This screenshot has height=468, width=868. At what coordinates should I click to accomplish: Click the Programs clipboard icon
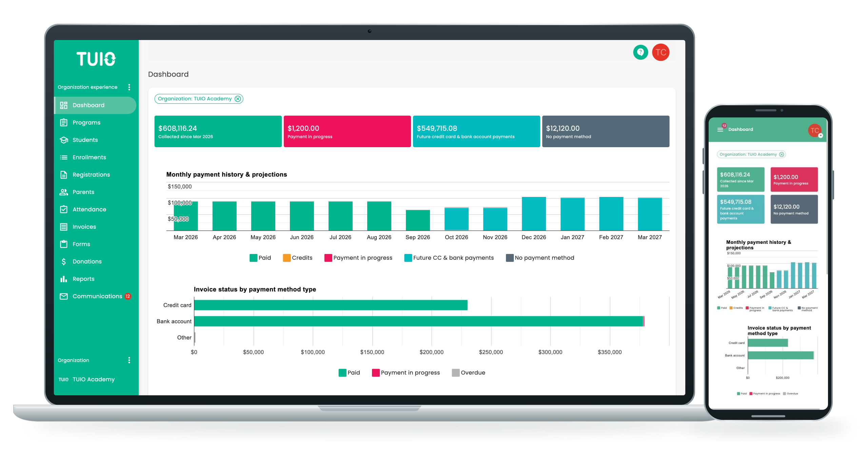(63, 122)
